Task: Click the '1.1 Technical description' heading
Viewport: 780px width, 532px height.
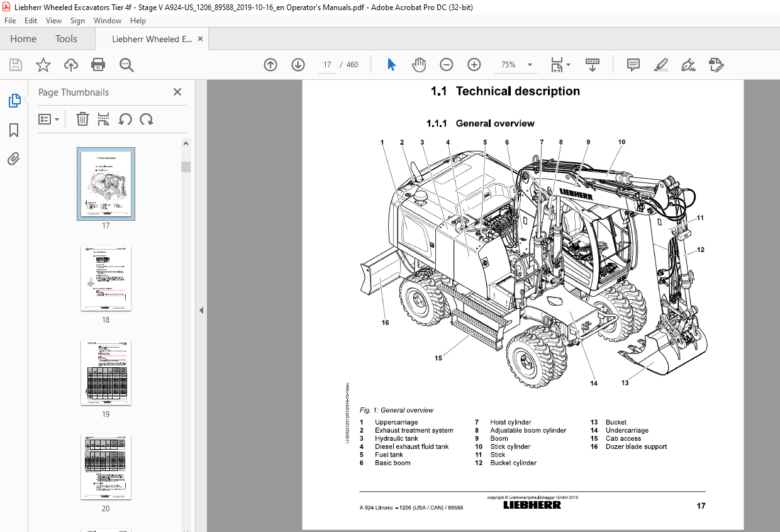Action: point(505,91)
